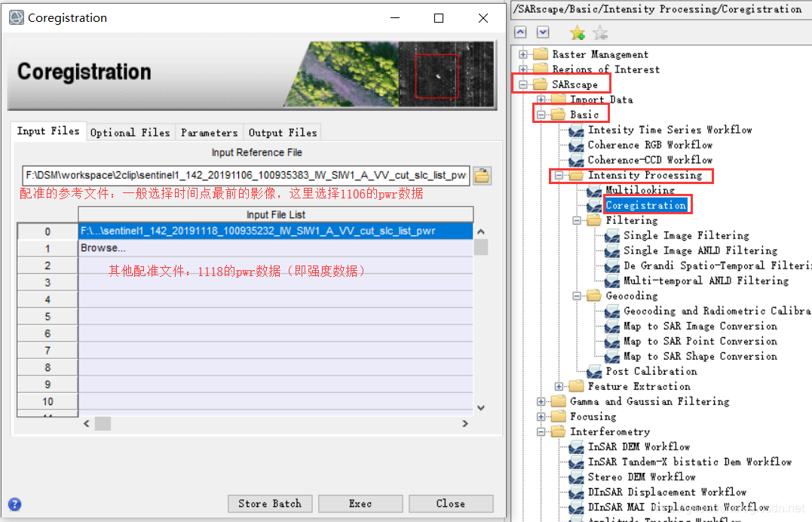
Task: Expand the Focusing tree node
Action: point(541,416)
